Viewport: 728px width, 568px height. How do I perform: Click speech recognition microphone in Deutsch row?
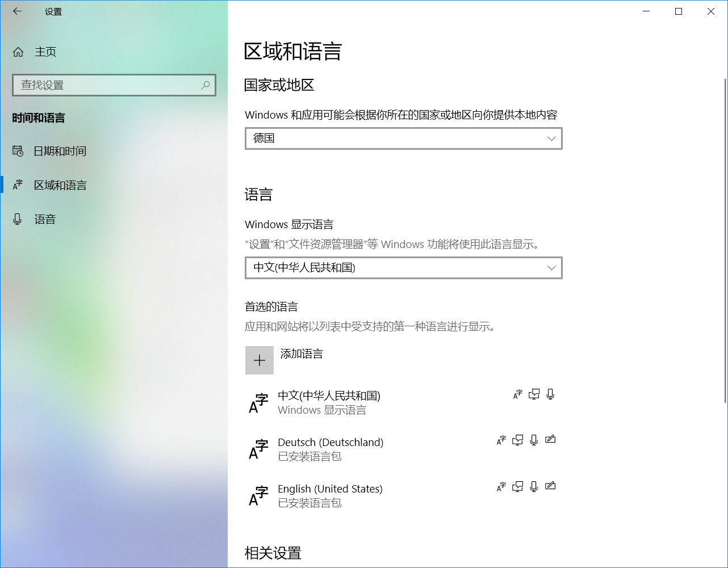534,440
